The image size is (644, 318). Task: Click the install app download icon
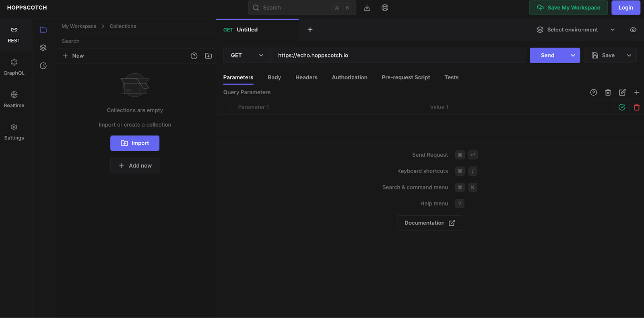coord(367,8)
